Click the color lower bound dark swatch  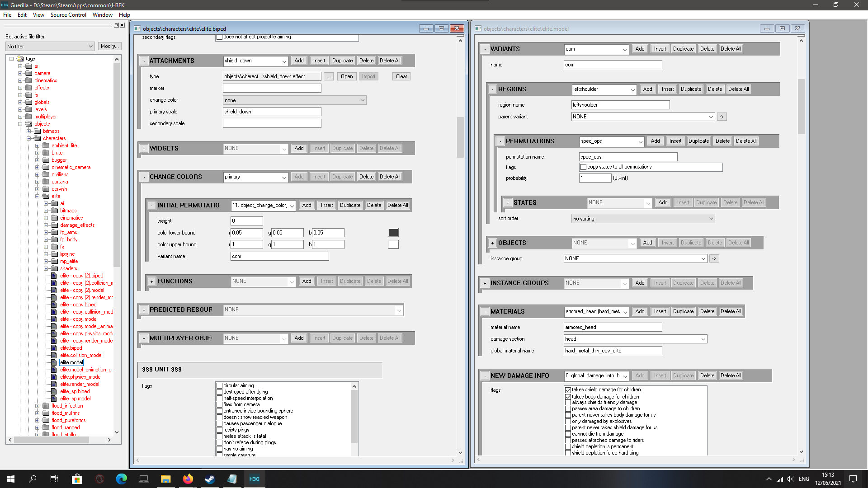point(393,233)
